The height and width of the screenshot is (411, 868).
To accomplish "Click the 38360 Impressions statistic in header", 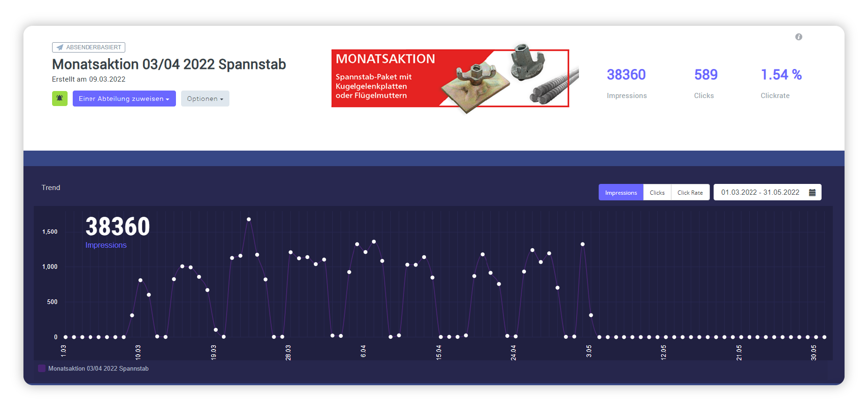I will pyautogui.click(x=626, y=75).
